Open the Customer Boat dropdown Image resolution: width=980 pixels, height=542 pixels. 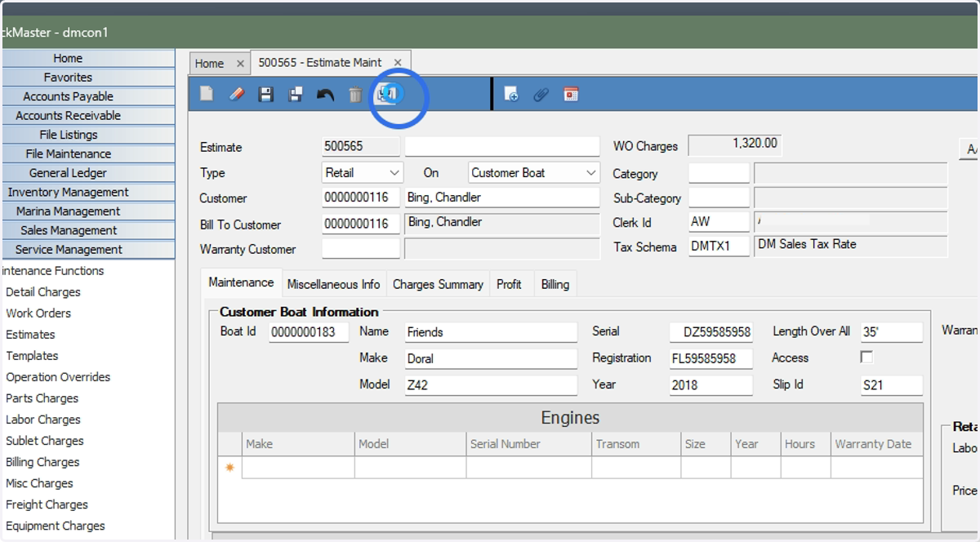coord(534,173)
